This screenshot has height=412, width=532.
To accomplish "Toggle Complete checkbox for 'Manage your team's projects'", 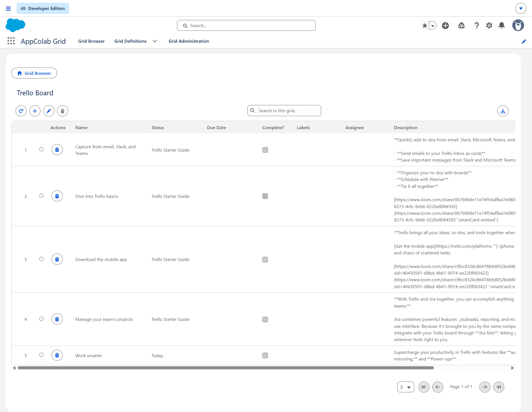I will click(x=265, y=319).
